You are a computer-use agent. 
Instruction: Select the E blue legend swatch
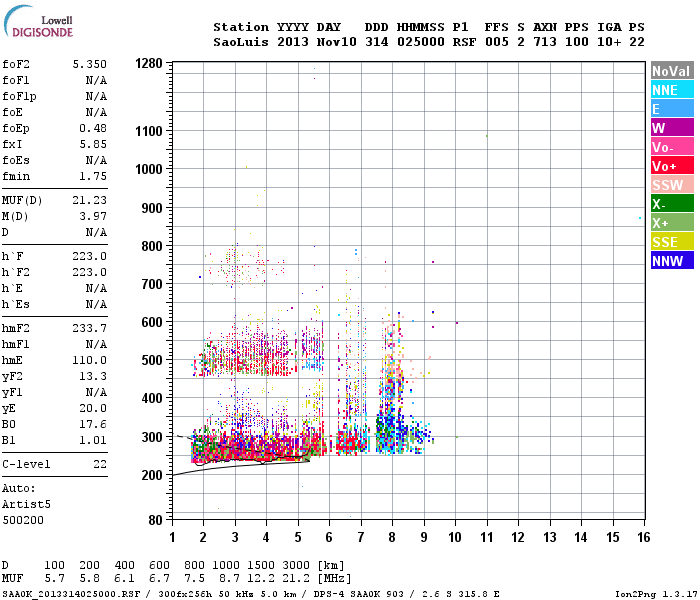(672, 109)
